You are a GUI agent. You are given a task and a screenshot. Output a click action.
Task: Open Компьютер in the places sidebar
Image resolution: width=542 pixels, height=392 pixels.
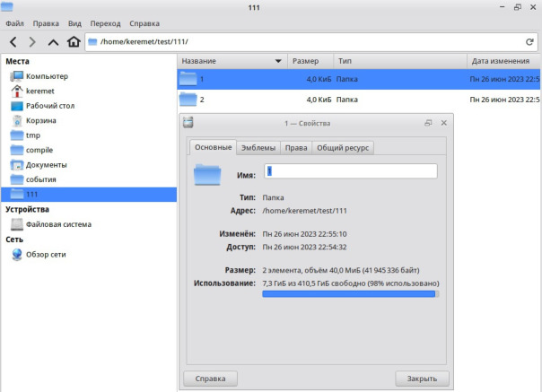tap(39, 76)
